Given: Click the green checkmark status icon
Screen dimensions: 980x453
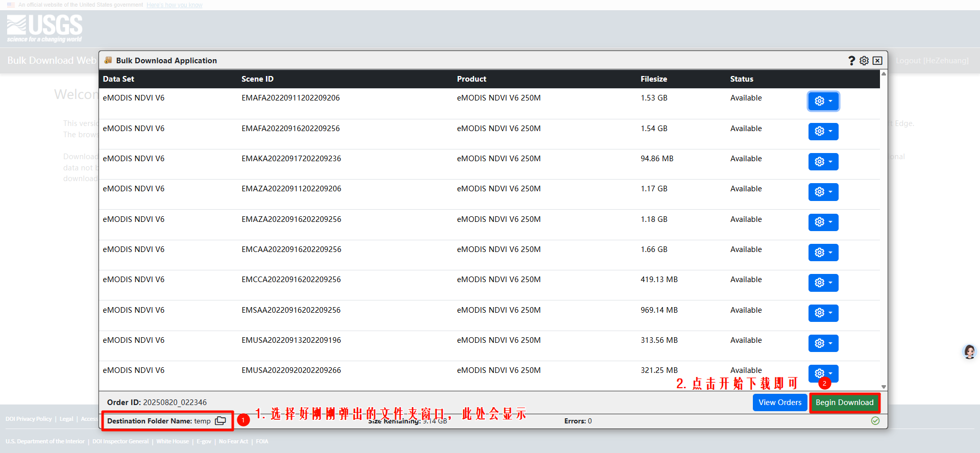Looking at the screenshot, I should point(875,421).
